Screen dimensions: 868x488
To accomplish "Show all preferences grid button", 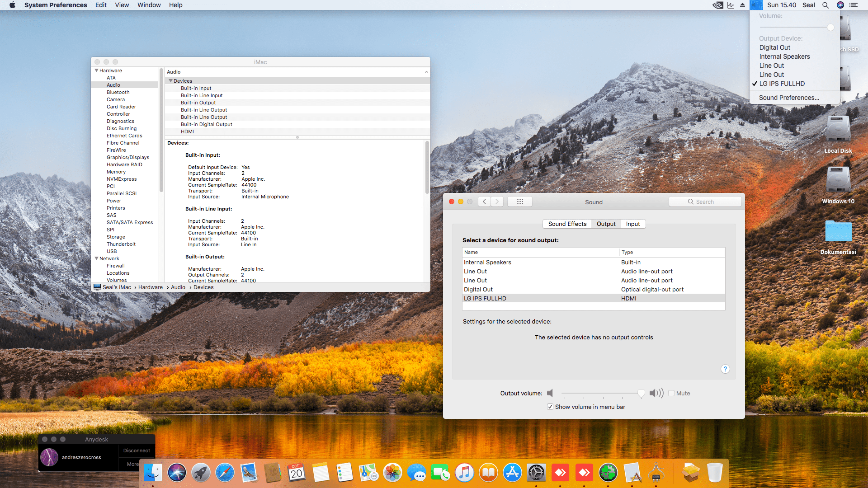I will click(519, 202).
